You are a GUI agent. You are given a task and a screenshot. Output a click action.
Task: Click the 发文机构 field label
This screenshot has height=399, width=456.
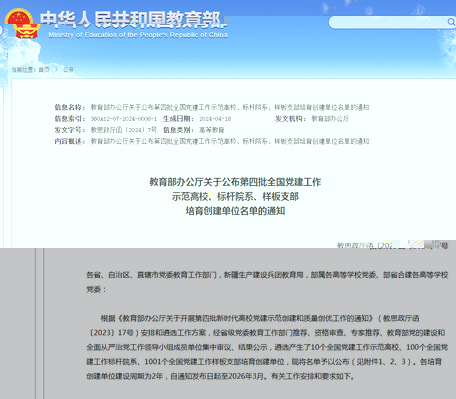coord(290,119)
